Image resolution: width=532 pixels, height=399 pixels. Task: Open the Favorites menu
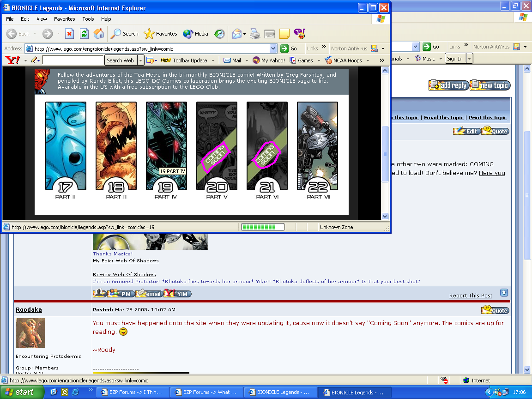click(64, 19)
